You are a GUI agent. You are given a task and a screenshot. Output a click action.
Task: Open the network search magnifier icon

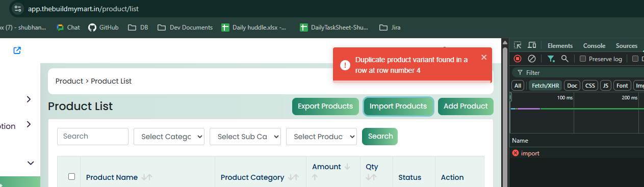[564, 59]
